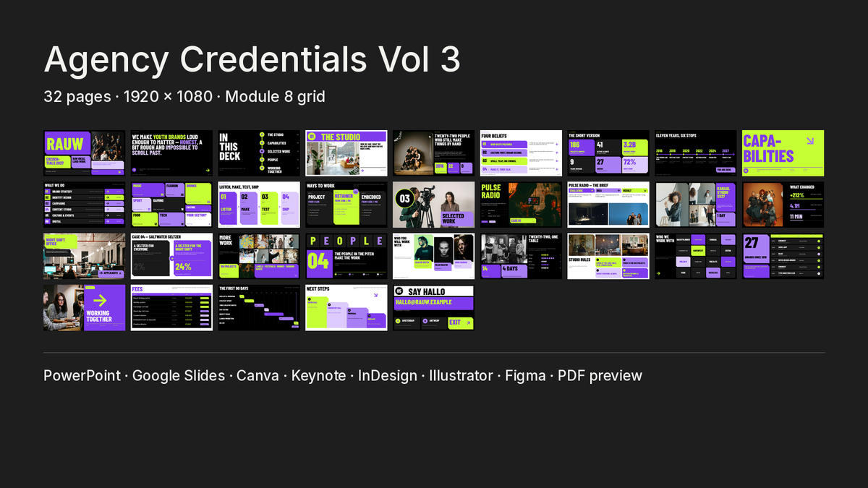The height and width of the screenshot is (488, 868).
Task: Click the '1920 × 1080' dimensions text
Action: click(x=168, y=96)
